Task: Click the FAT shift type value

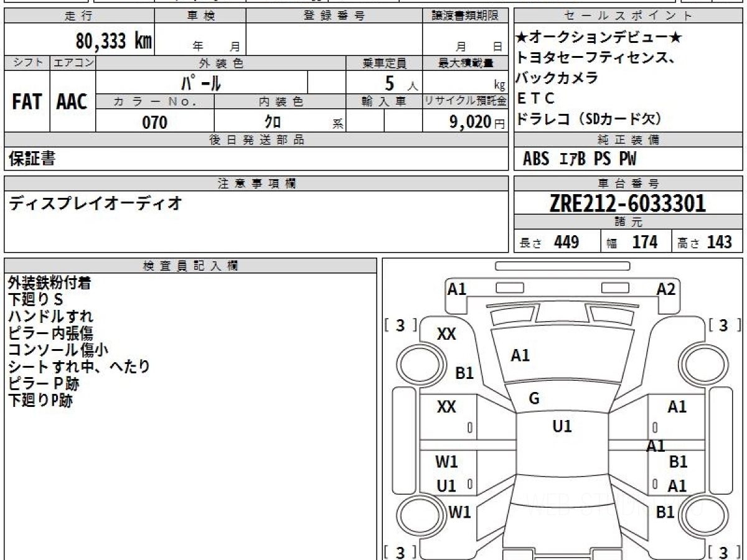Action: tap(27, 102)
